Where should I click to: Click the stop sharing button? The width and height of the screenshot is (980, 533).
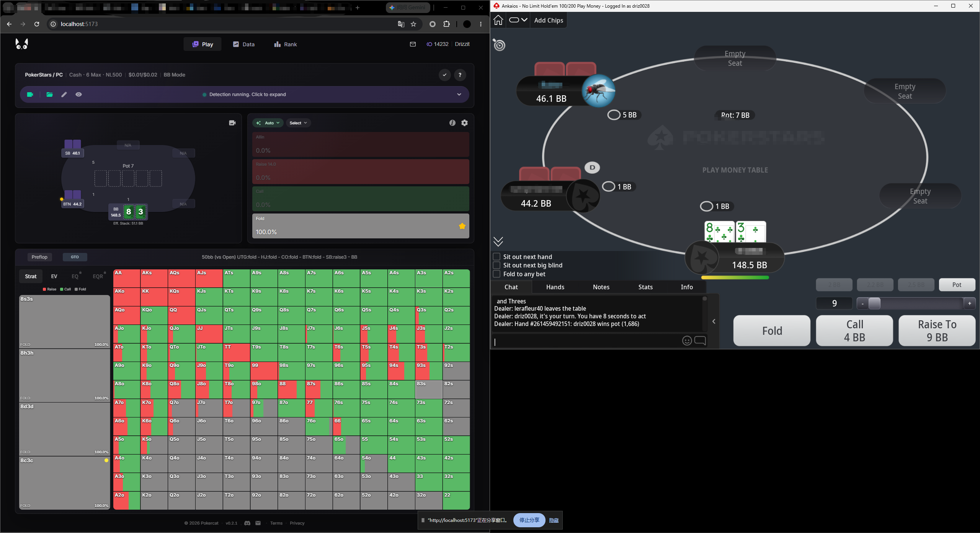[529, 520]
